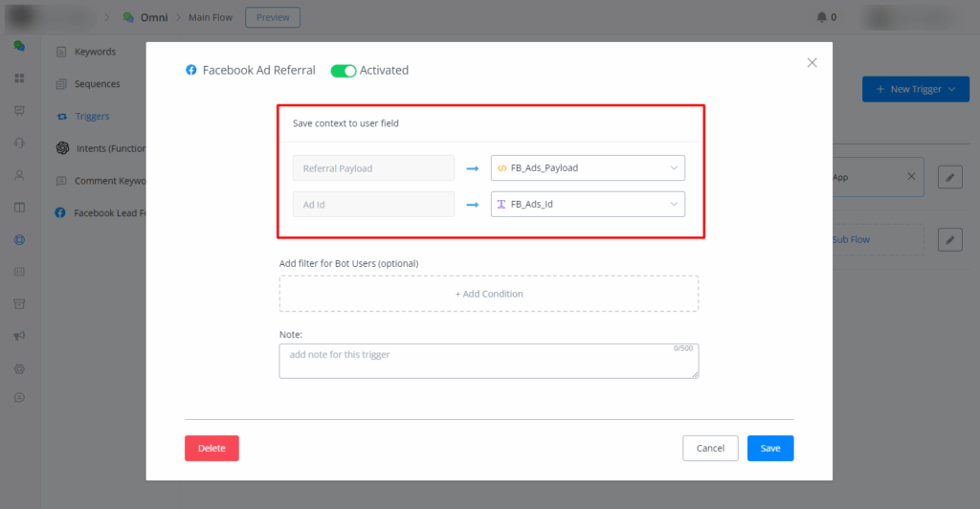Open the dashboard grid icon in sidebar
The image size is (980, 509).
(x=19, y=77)
